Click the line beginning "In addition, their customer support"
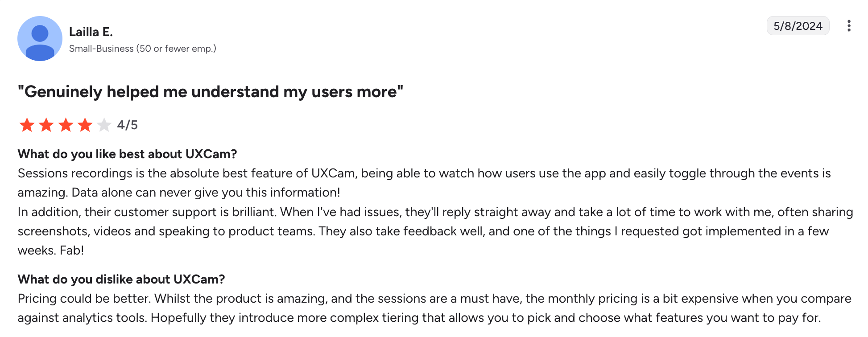Screen dimensions: 868x337 (435, 212)
